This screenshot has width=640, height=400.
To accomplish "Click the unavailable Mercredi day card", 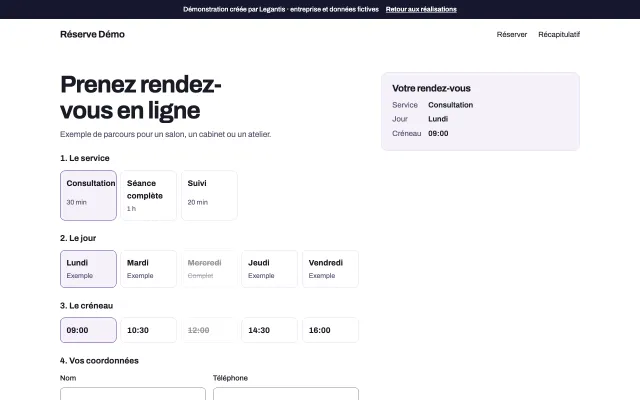I will (209, 269).
